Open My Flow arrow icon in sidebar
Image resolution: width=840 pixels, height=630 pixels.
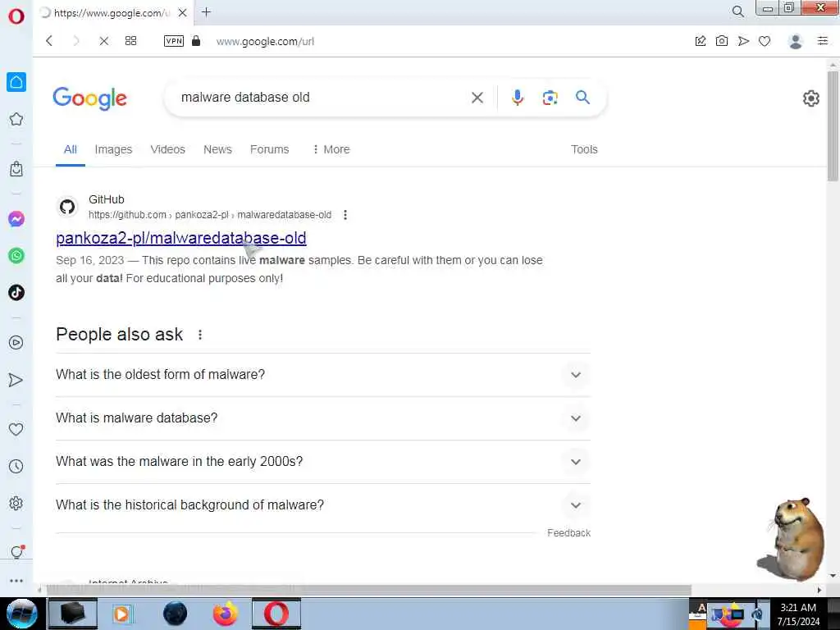pos(16,380)
